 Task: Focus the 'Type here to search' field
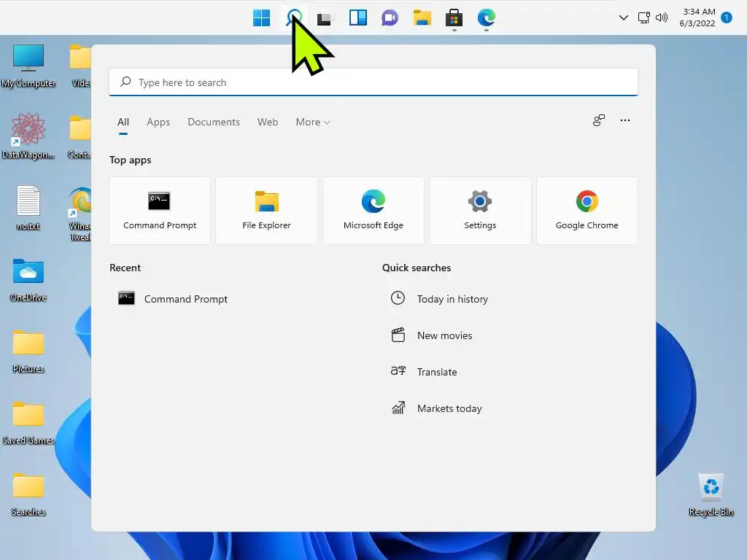(373, 82)
